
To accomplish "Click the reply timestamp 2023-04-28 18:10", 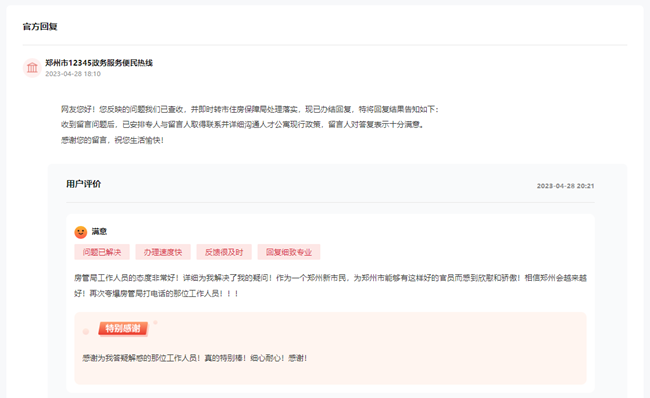I will [73, 74].
